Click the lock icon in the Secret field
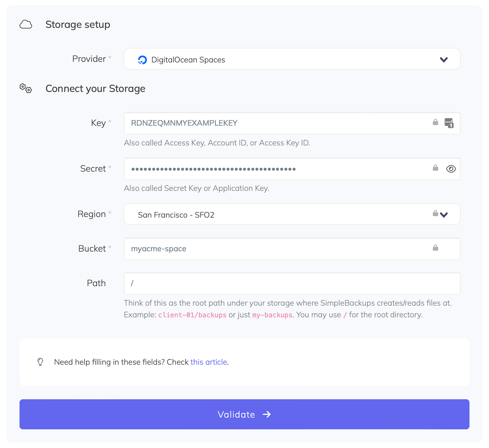The width and height of the screenshot is (489, 448). pos(435,168)
